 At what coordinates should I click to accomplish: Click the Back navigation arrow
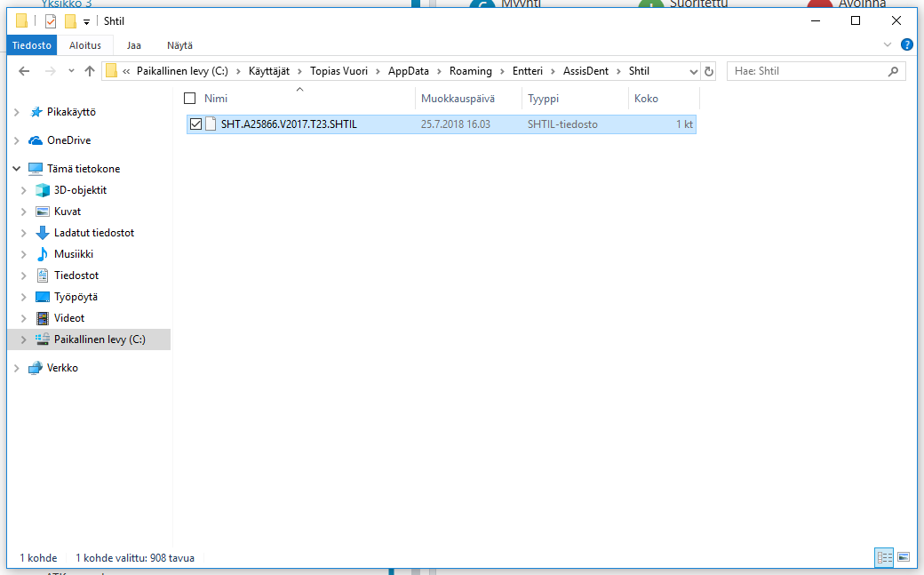[24, 71]
